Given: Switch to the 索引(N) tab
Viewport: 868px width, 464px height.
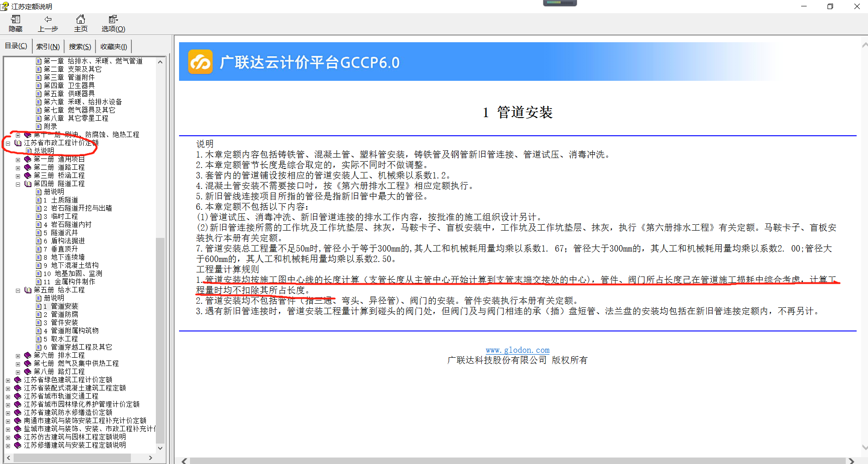Looking at the screenshot, I should [x=48, y=47].
